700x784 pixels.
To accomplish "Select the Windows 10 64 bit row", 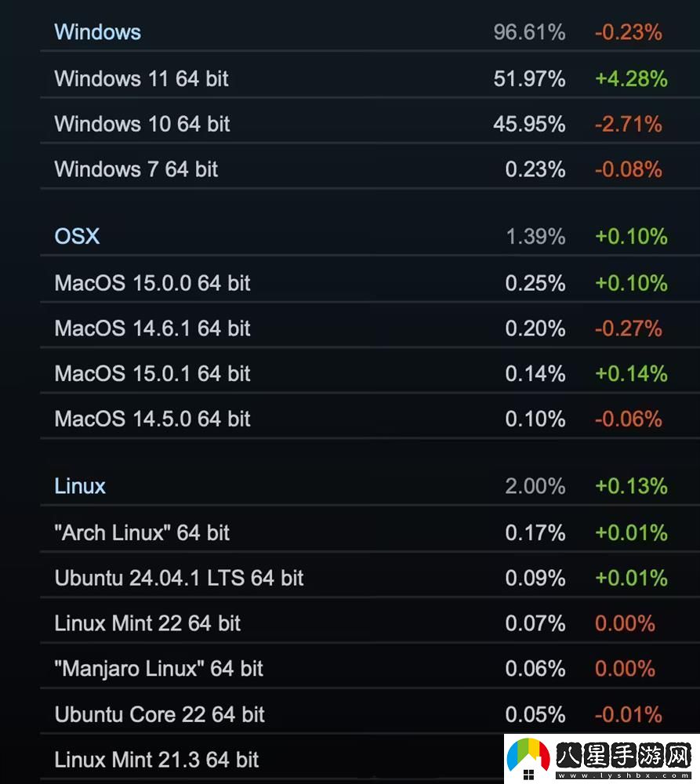I will [142, 124].
